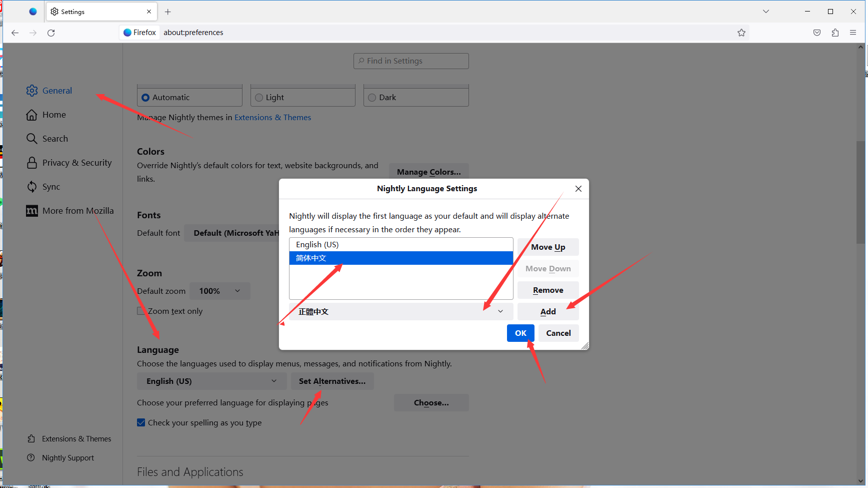868x488 pixels.
Task: Click the reload page icon
Action: [51, 33]
